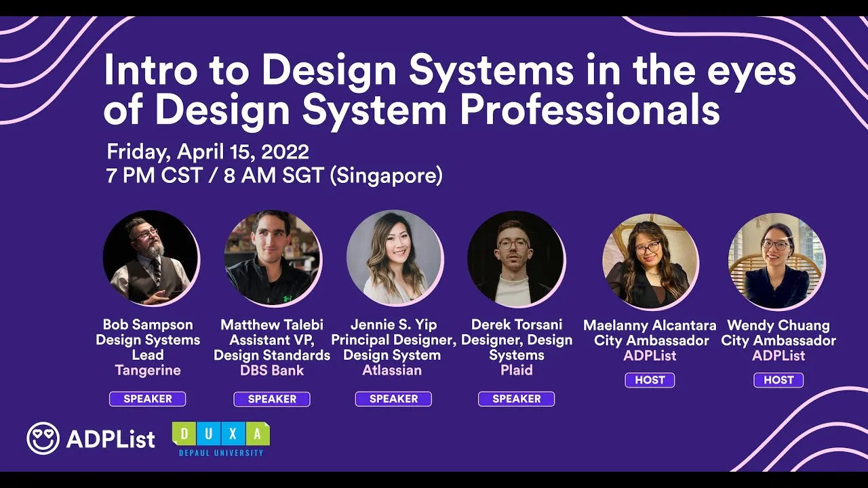The width and height of the screenshot is (868, 488).
Task: Click the name 'Derek Torsani'
Action: (x=517, y=325)
